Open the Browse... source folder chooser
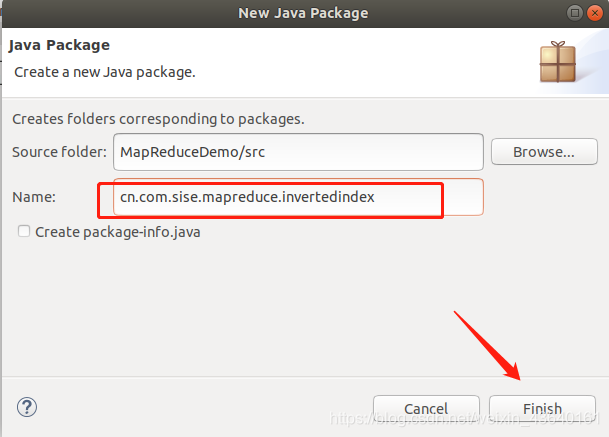Viewport: 609px width, 437px height. click(x=544, y=152)
